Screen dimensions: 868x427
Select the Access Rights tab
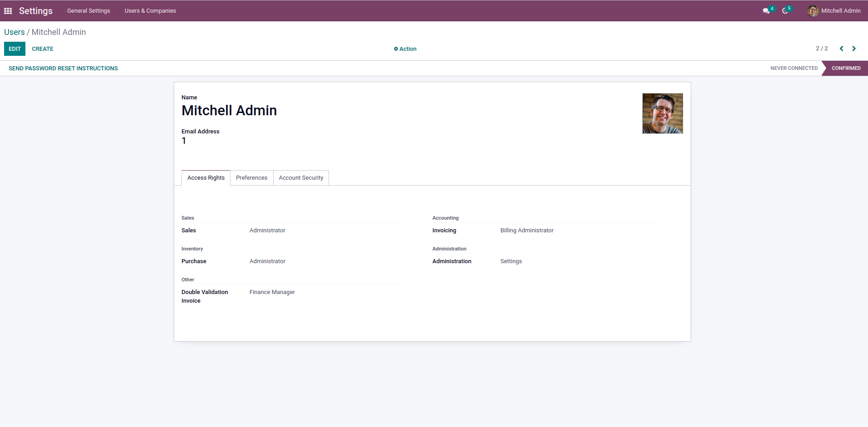coord(206,178)
